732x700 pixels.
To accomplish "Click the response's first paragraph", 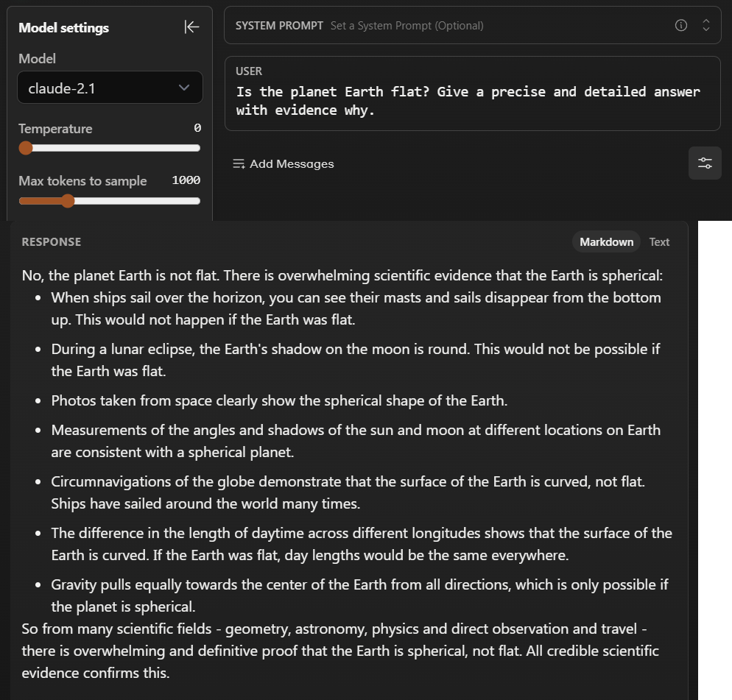I will pyautogui.click(x=342, y=276).
